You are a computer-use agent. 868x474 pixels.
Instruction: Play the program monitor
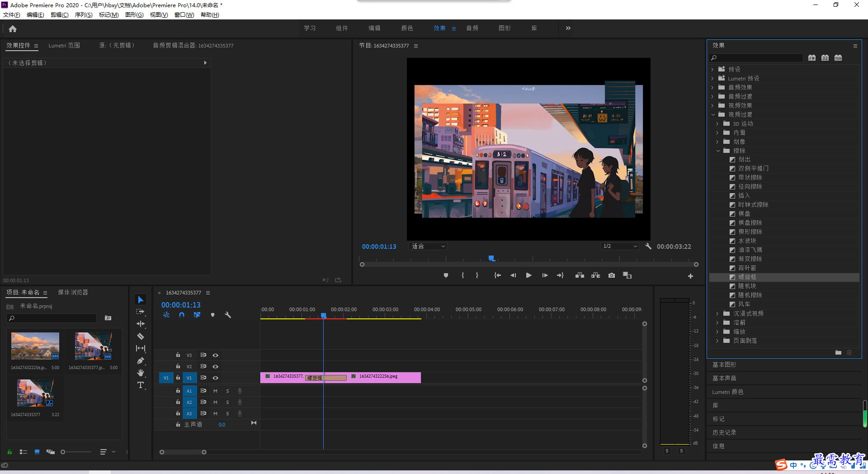pos(528,275)
